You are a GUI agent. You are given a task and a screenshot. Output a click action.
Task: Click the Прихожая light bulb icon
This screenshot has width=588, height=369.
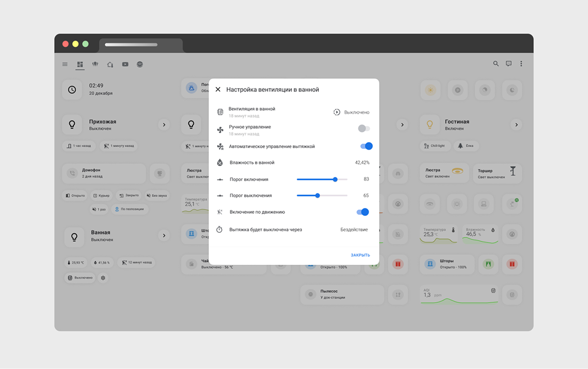pyautogui.click(x=72, y=125)
